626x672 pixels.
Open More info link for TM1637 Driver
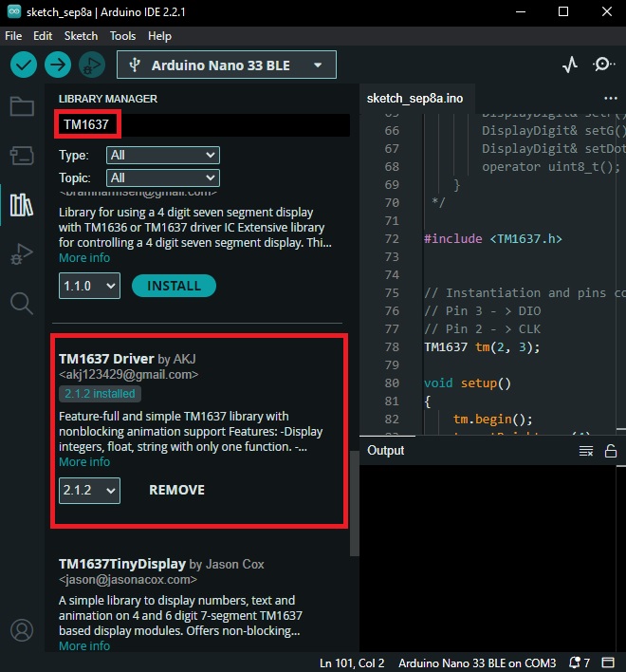click(84, 462)
